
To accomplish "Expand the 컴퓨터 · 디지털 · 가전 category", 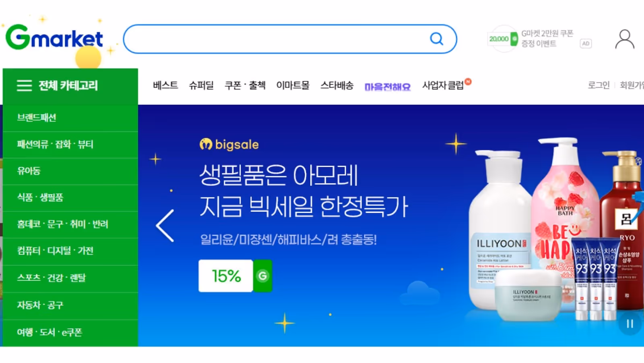I will pyautogui.click(x=70, y=251).
